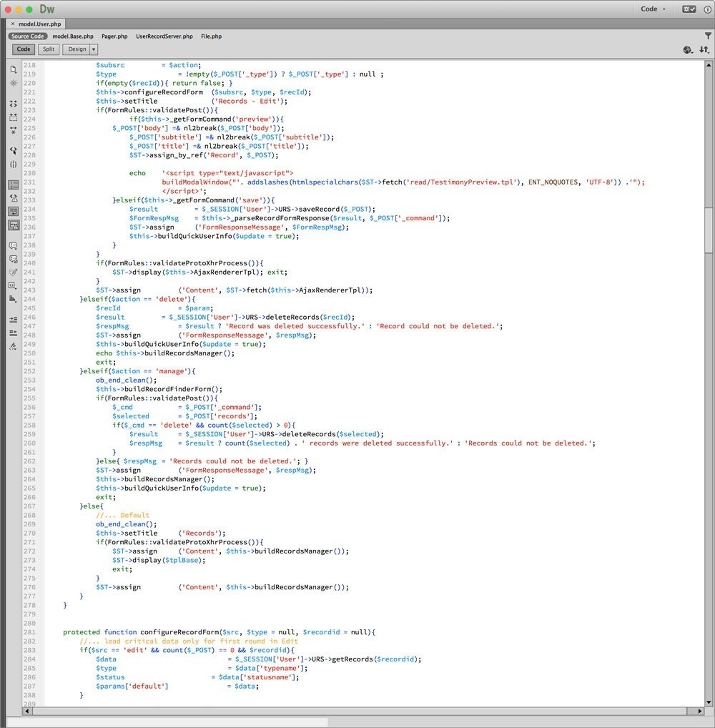Toggle Syntax Error Alerts in Info Bar
The height and width of the screenshot is (728, 715).
tap(13, 225)
